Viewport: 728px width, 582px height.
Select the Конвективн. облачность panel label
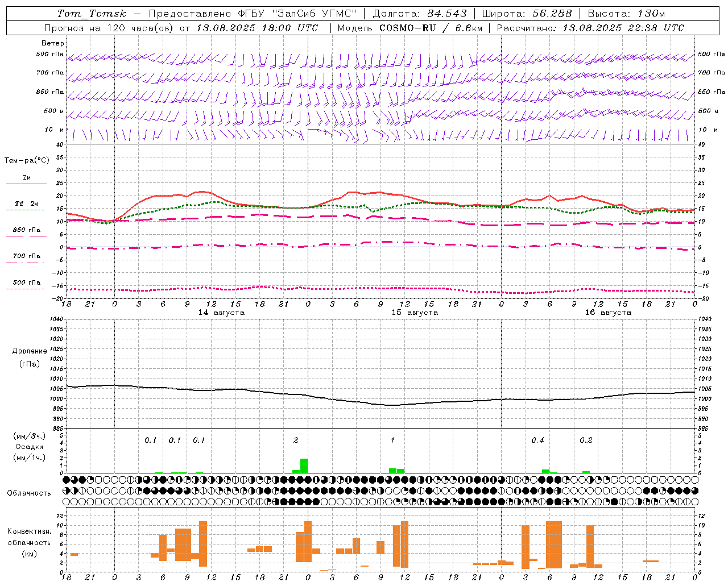(30, 542)
